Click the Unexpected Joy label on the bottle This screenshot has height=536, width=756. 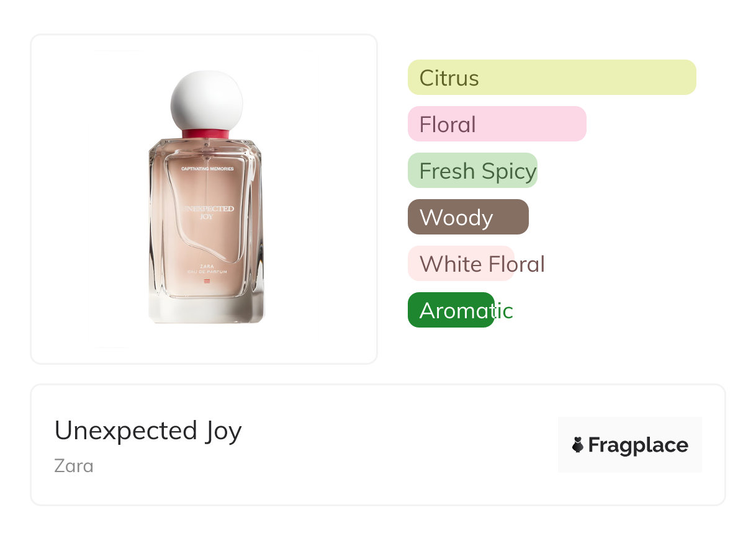point(207,212)
